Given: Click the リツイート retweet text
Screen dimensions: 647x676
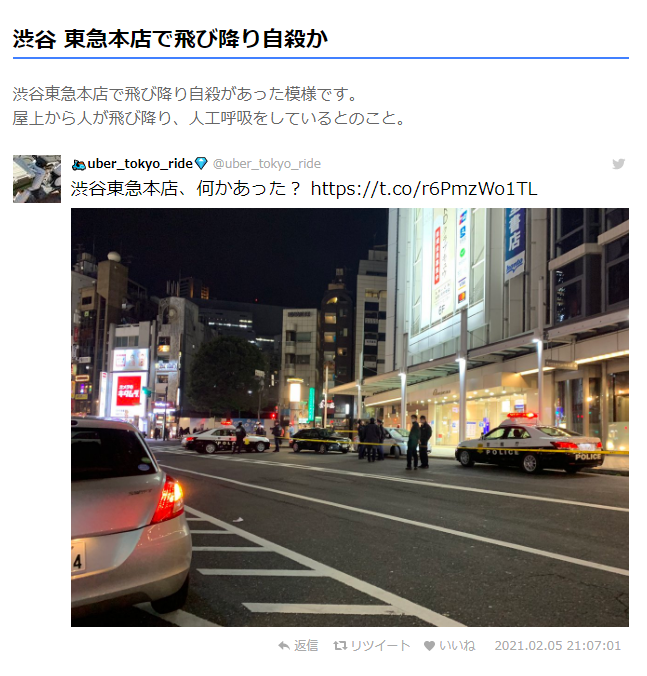Looking at the screenshot, I should 380,645.
